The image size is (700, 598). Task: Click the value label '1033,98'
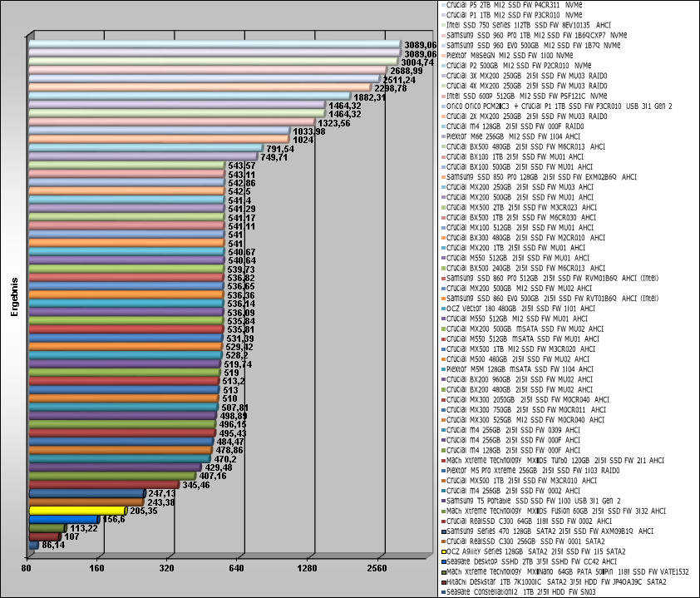309,131
